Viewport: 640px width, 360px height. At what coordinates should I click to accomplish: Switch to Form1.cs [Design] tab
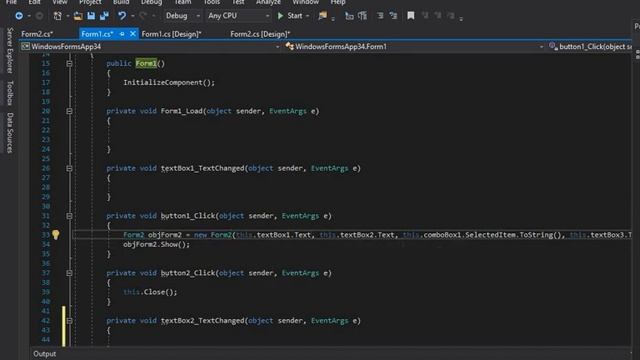click(x=171, y=34)
